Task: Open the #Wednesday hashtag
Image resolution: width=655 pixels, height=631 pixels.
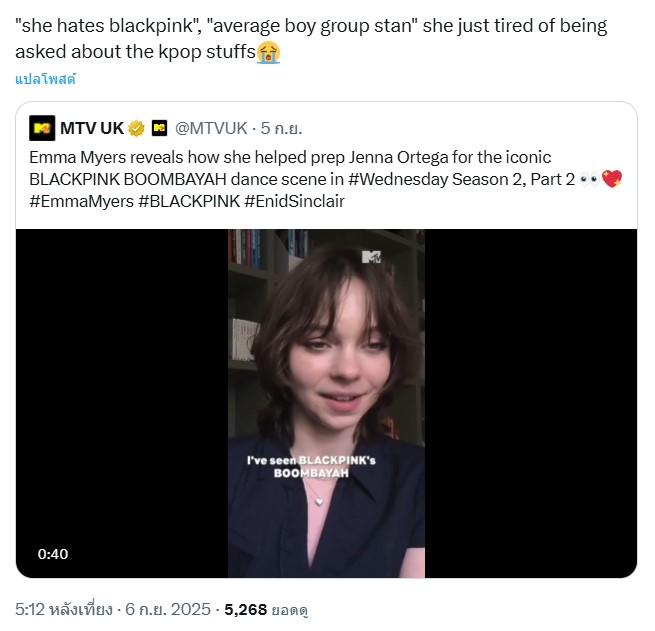Action: 398,179
